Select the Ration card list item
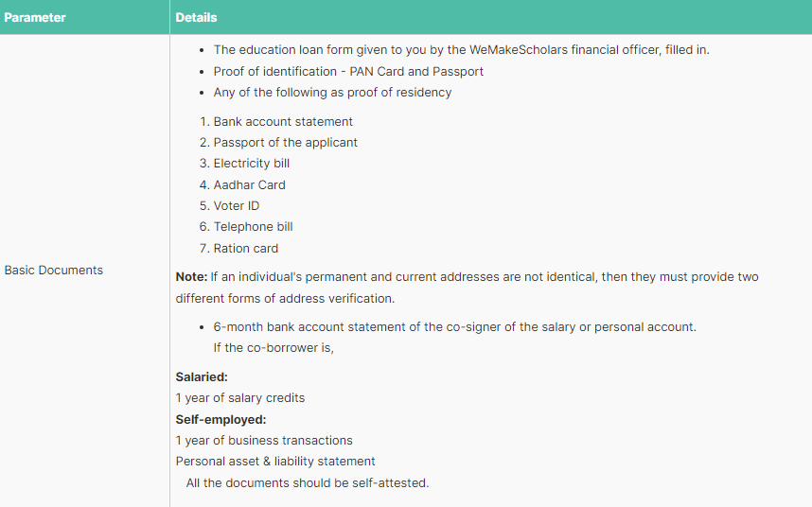 coord(245,248)
